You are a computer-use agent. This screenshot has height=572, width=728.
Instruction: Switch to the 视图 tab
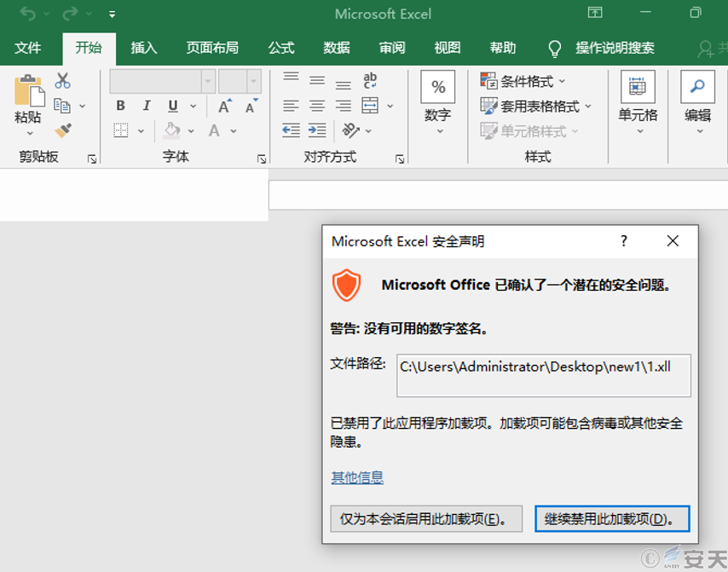(448, 48)
